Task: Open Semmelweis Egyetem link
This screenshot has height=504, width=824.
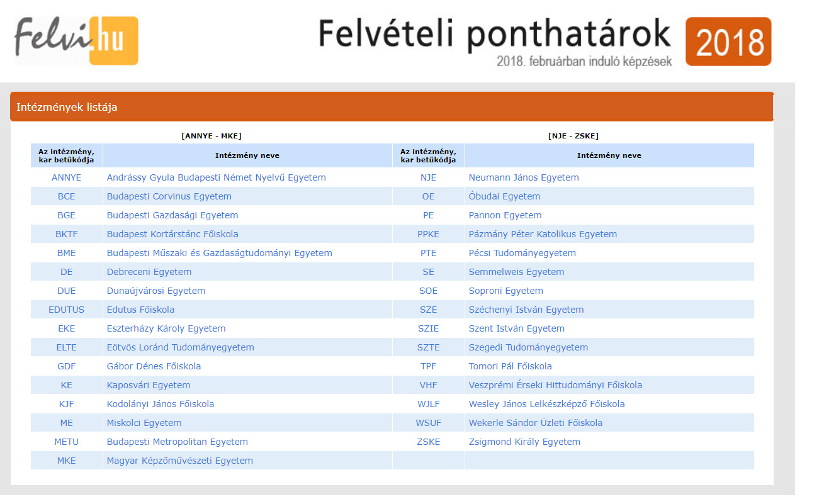Action: (x=517, y=272)
